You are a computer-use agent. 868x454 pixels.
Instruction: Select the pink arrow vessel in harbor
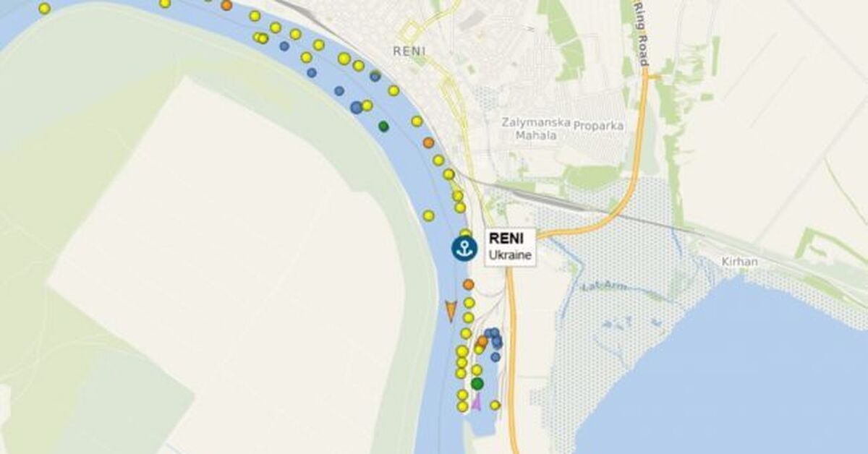[476, 402]
